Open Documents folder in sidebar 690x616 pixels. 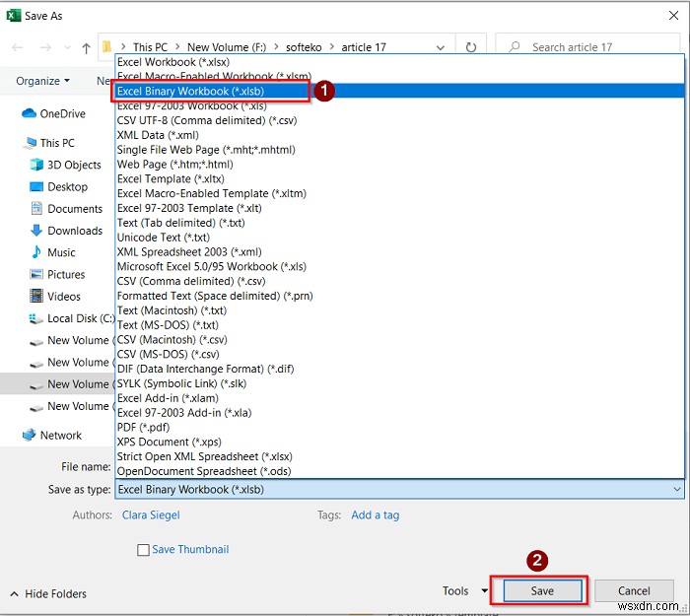point(67,209)
